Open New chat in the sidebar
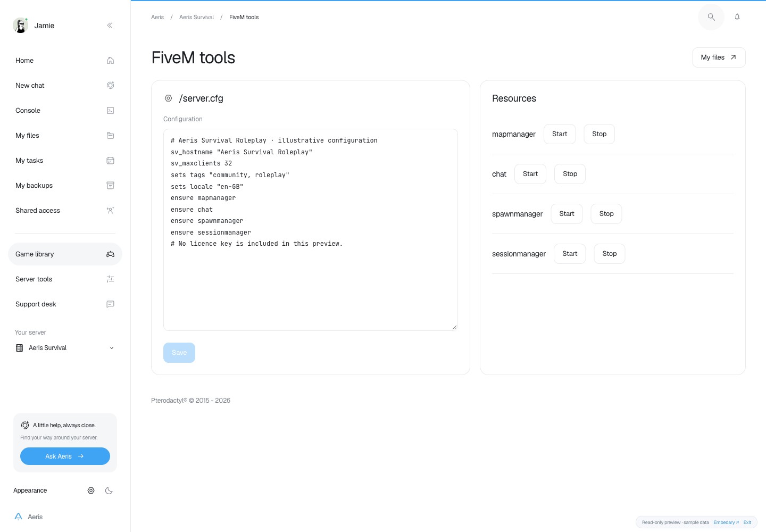Viewport: 766px width, 532px height. click(65, 85)
